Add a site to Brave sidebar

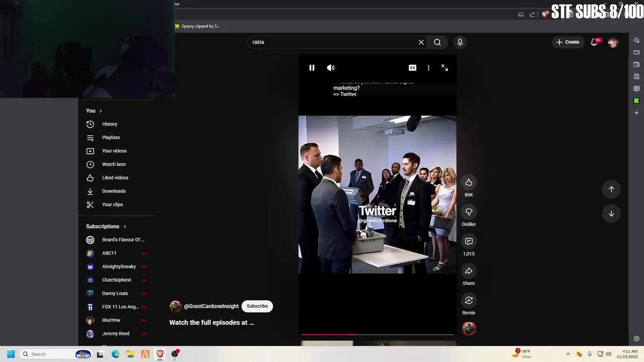tap(636, 113)
